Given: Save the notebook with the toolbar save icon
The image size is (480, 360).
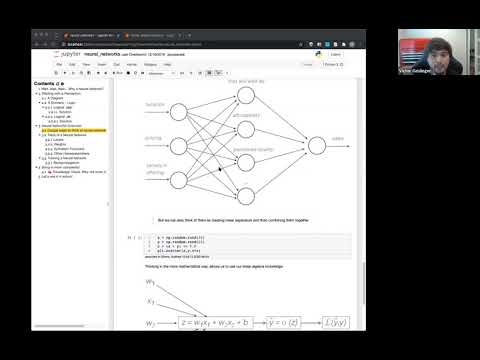Looking at the screenshot, I should [56, 73].
